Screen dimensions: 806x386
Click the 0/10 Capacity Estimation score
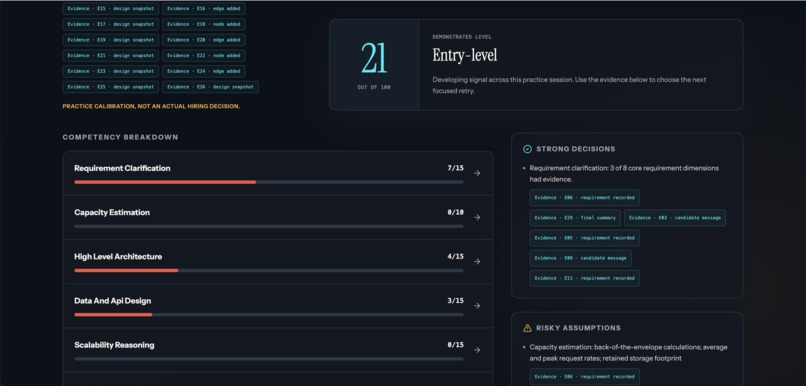[x=455, y=212]
